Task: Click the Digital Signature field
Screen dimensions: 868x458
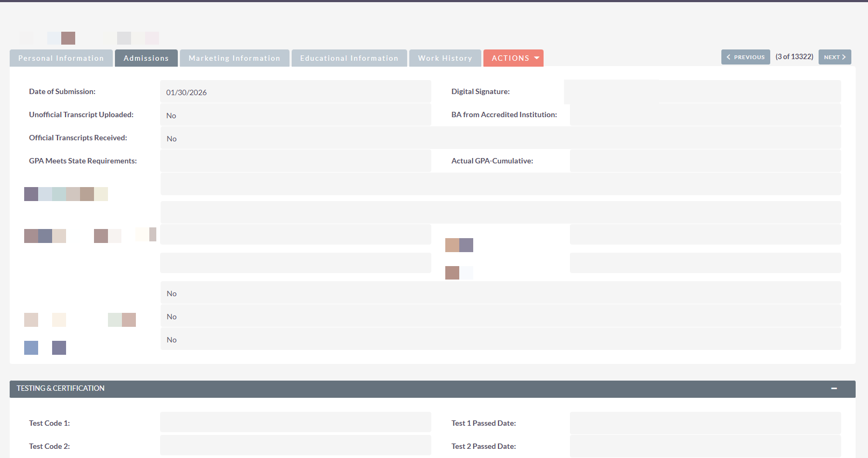Action: pyautogui.click(x=702, y=92)
